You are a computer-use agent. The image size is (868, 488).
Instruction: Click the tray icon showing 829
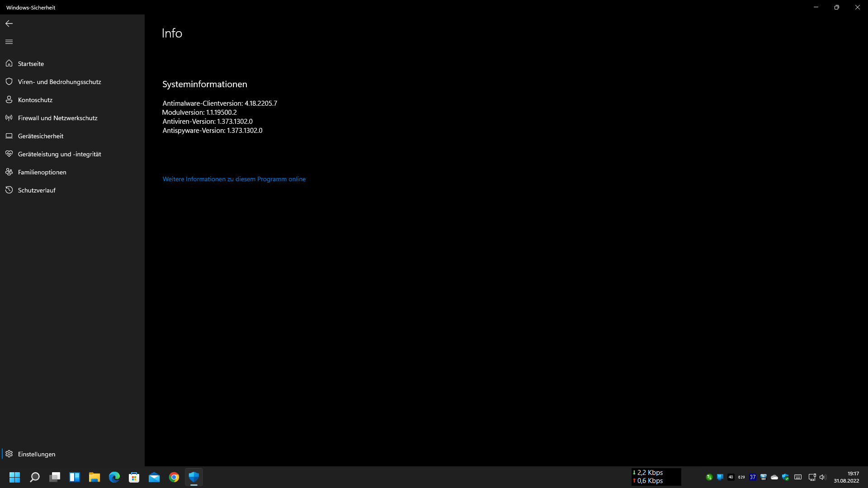[x=742, y=477]
